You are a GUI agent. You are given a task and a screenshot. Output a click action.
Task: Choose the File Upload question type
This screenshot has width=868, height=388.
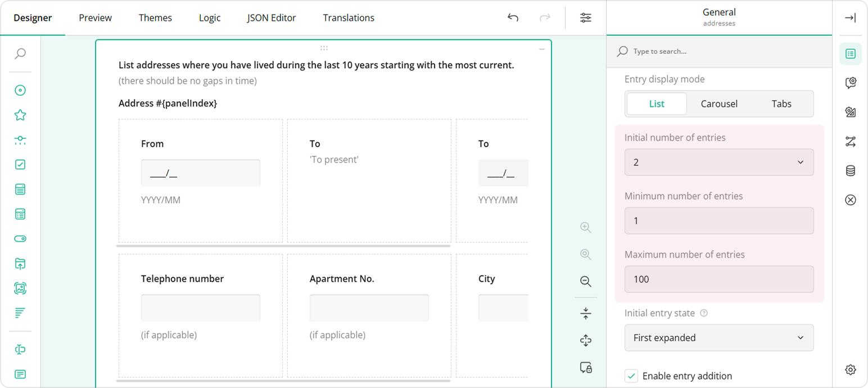pos(20,263)
